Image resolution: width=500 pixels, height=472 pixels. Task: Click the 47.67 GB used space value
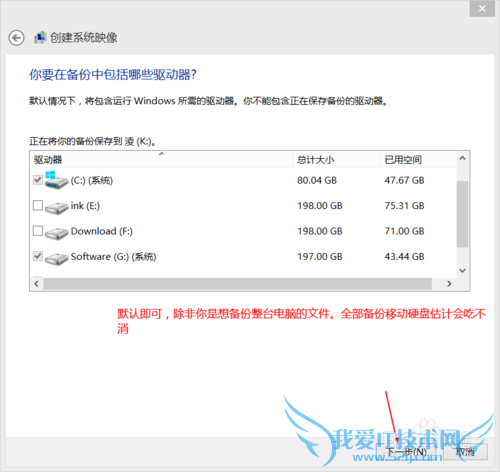(x=404, y=180)
